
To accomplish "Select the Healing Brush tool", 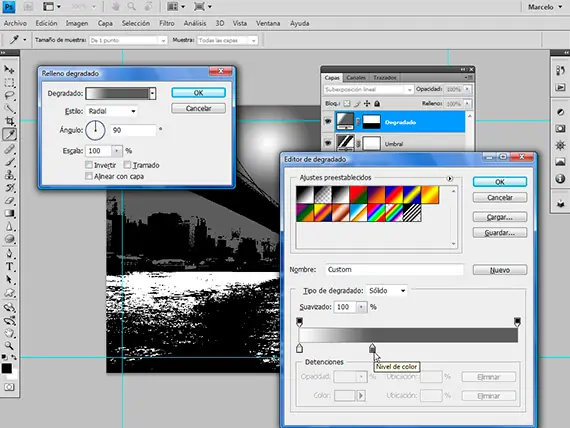I will coord(9,148).
